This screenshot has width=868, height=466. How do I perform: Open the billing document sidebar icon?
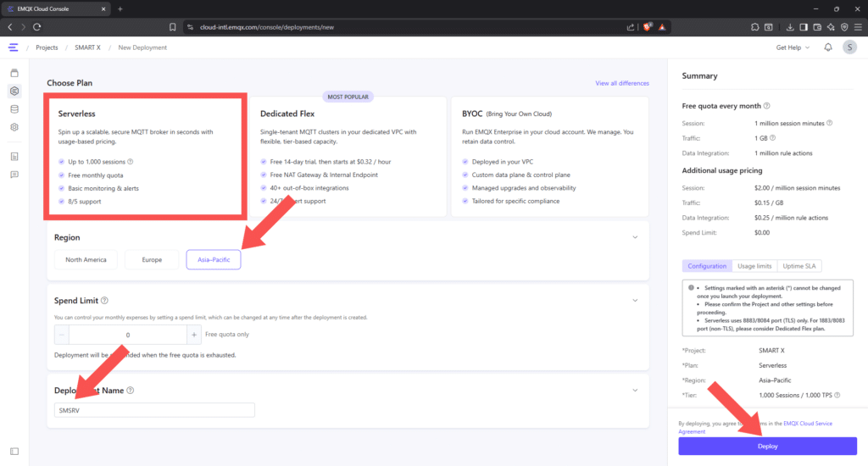[x=14, y=157]
